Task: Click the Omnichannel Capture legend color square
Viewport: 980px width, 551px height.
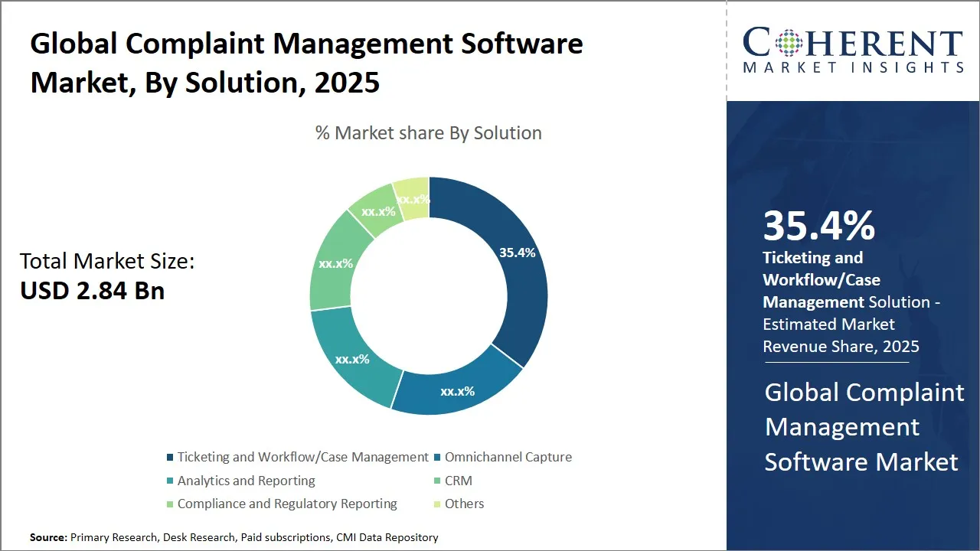Action: (x=436, y=457)
